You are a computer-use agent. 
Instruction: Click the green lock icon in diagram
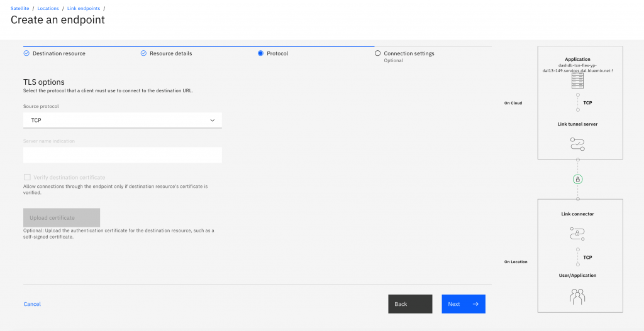(x=577, y=179)
